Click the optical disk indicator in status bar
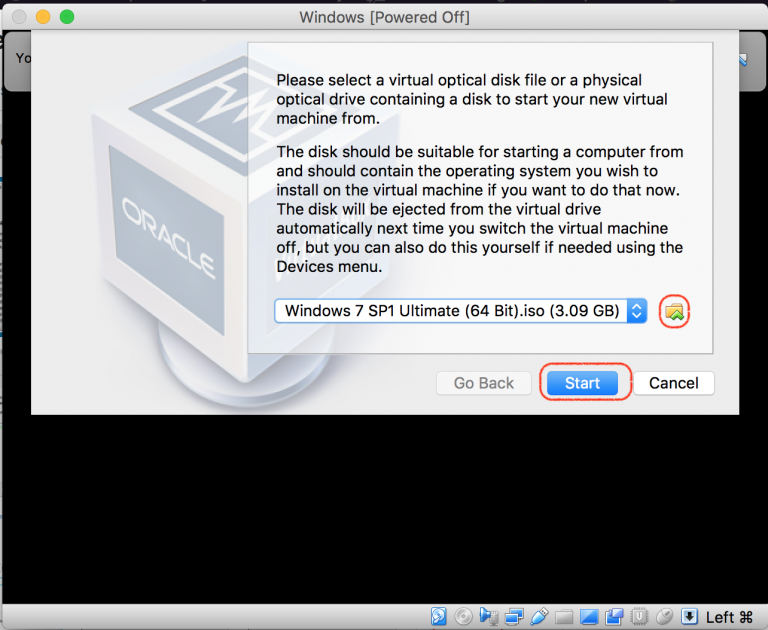 tap(464, 617)
